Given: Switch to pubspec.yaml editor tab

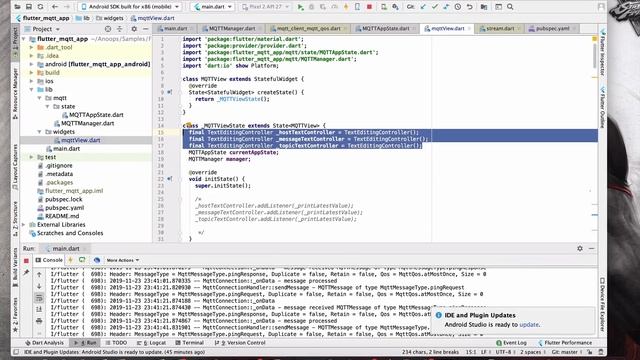Looking at the screenshot, I should [552, 29].
